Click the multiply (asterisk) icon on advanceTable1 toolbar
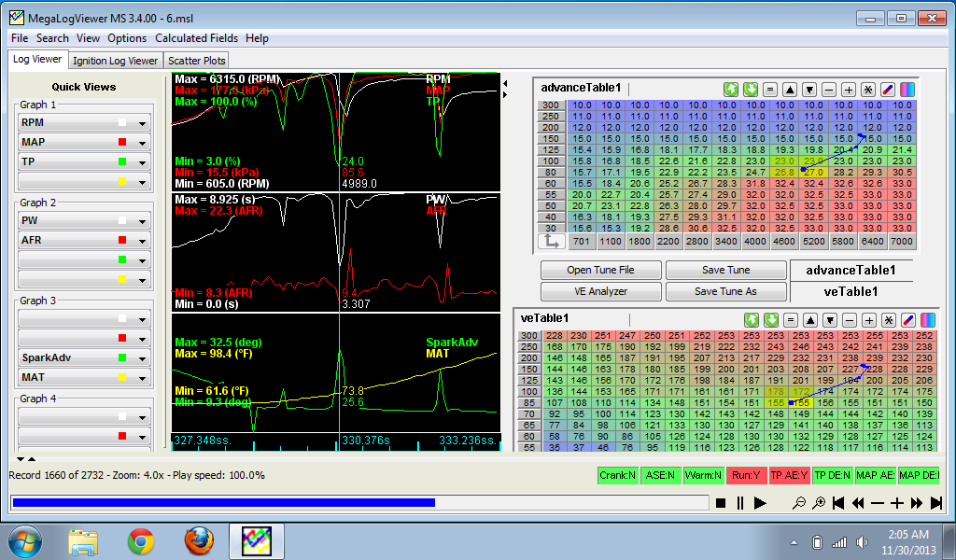The height and width of the screenshot is (560, 956). tap(867, 90)
